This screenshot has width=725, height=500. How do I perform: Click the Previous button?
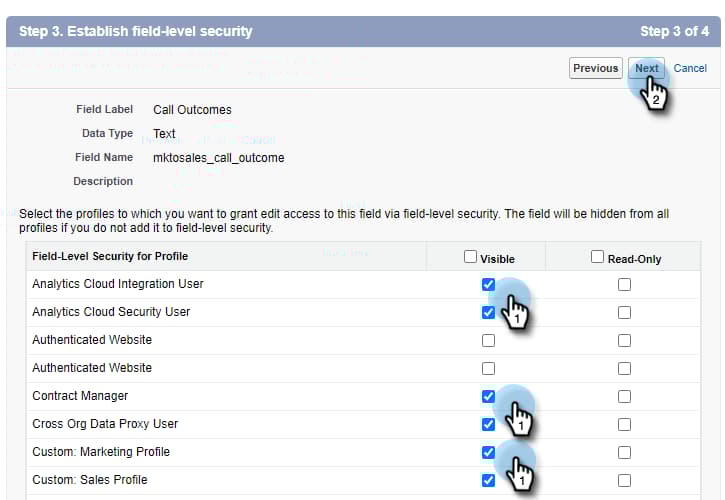(596, 68)
